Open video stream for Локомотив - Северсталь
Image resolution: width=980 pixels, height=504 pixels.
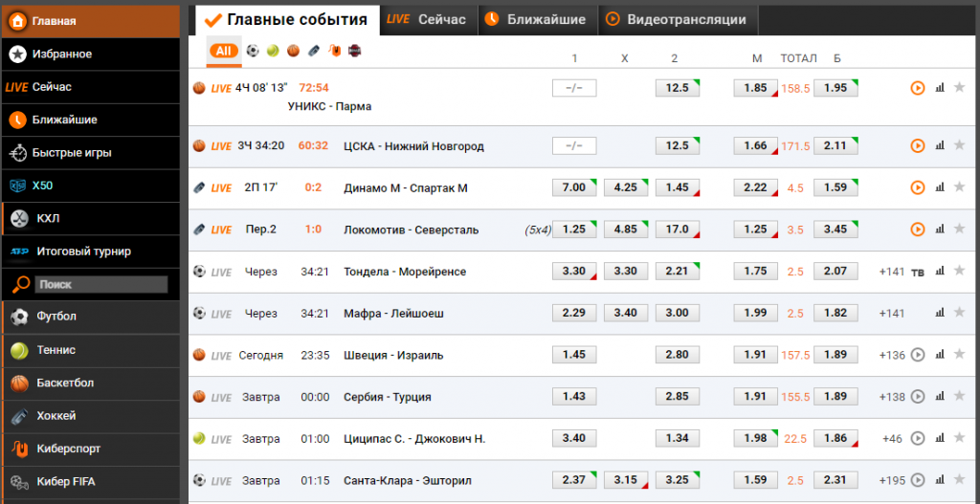[x=917, y=230]
